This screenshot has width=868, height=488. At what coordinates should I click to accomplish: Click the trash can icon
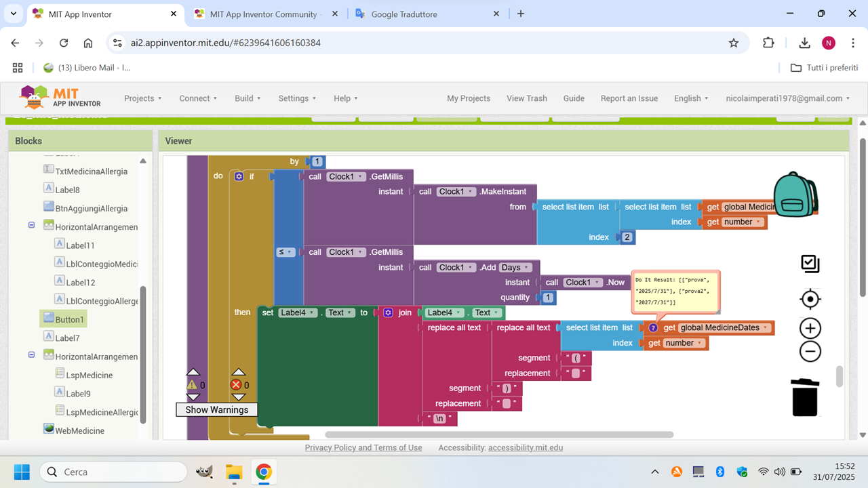[x=805, y=397]
